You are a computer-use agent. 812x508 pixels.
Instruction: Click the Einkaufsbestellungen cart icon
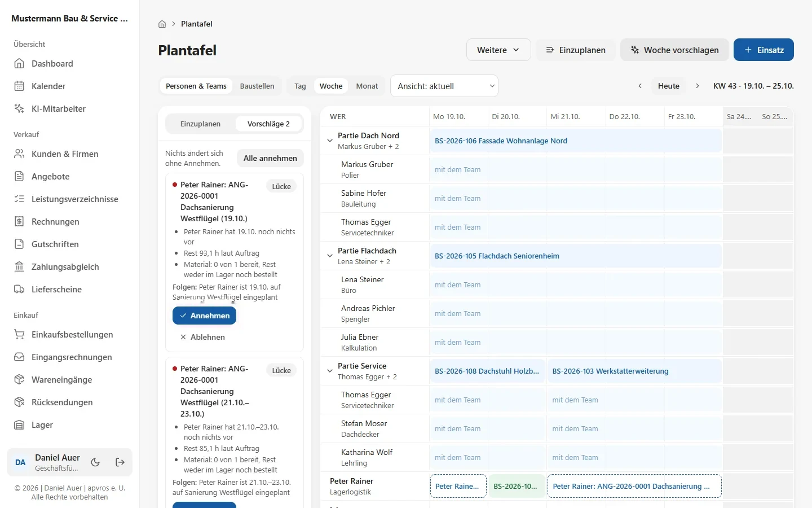(19, 335)
